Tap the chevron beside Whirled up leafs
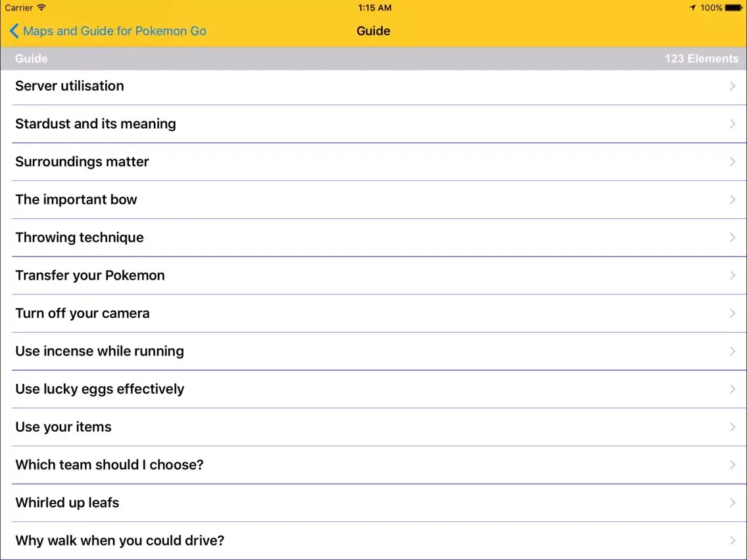The height and width of the screenshot is (560, 747). [x=732, y=503]
